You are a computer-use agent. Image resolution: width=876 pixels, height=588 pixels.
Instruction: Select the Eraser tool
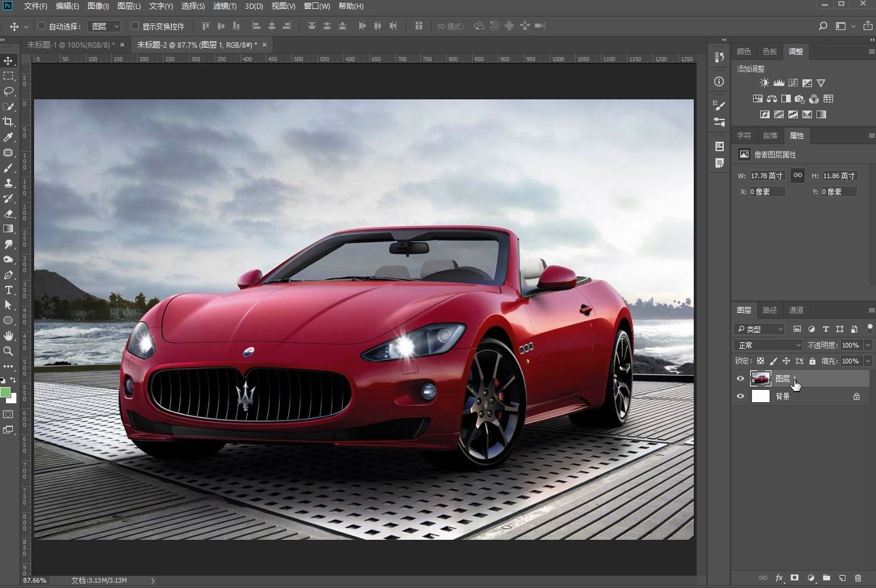point(8,213)
